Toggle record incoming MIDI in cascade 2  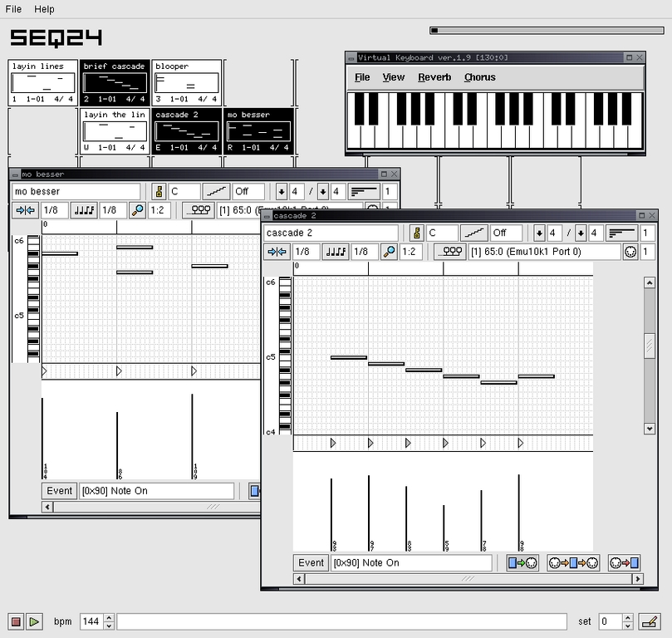pos(623,563)
